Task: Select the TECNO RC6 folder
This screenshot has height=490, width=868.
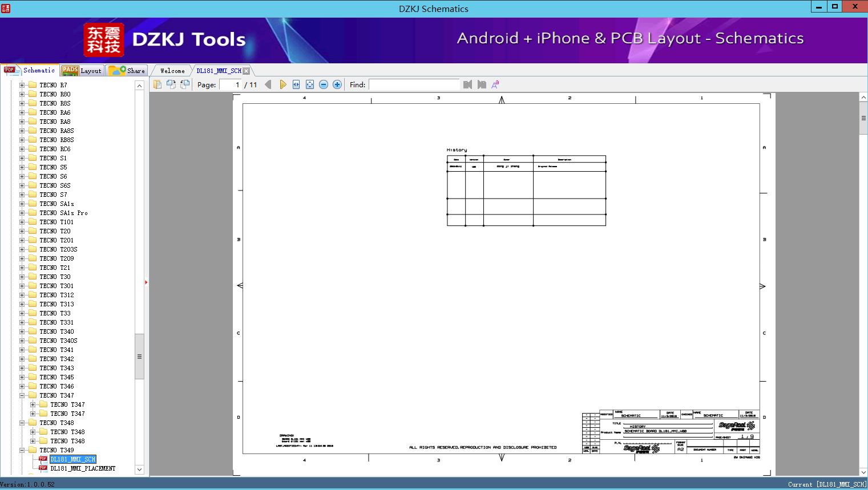Action: (55, 149)
